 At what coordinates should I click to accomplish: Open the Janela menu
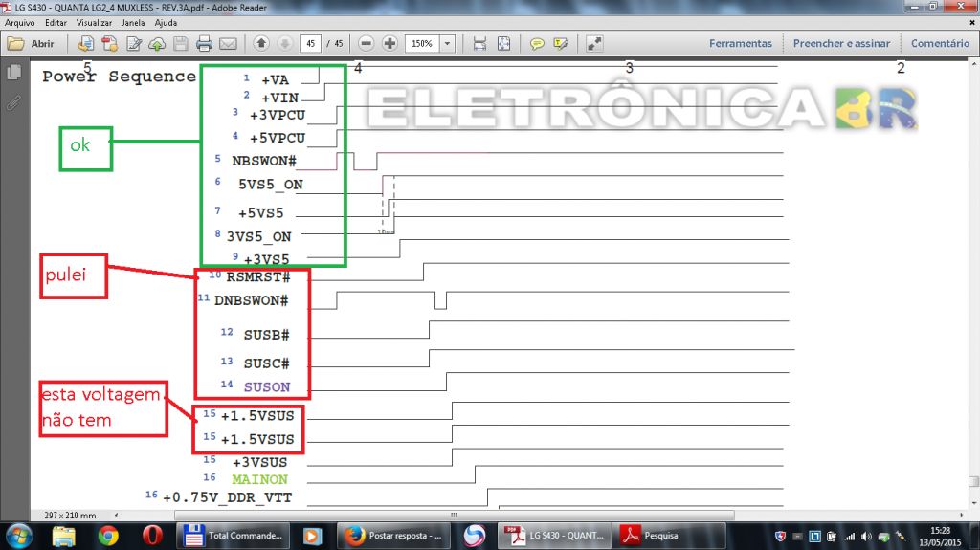134,21
